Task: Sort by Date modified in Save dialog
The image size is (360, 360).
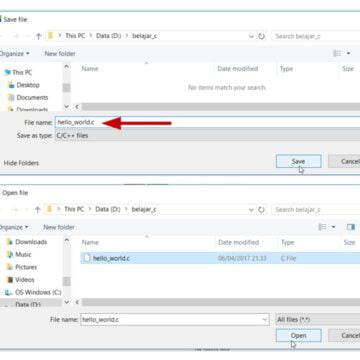Action: click(238, 69)
